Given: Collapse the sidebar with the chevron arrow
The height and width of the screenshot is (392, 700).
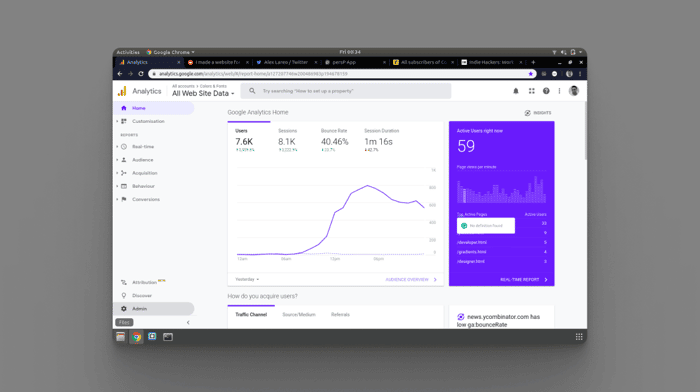Looking at the screenshot, I should click(188, 322).
